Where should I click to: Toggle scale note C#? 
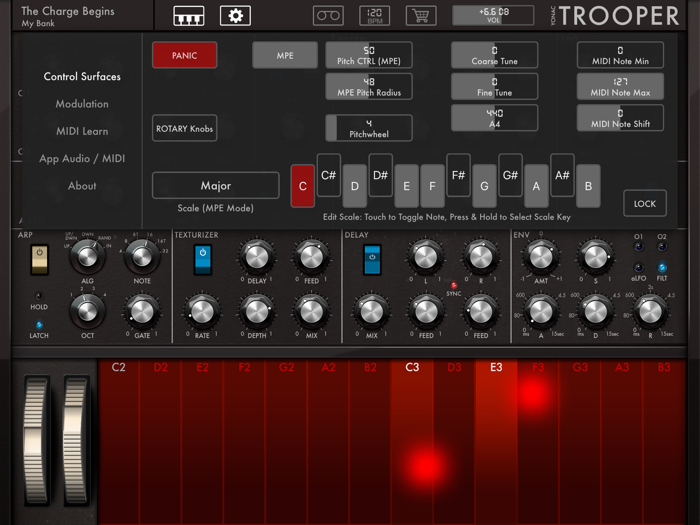click(329, 175)
